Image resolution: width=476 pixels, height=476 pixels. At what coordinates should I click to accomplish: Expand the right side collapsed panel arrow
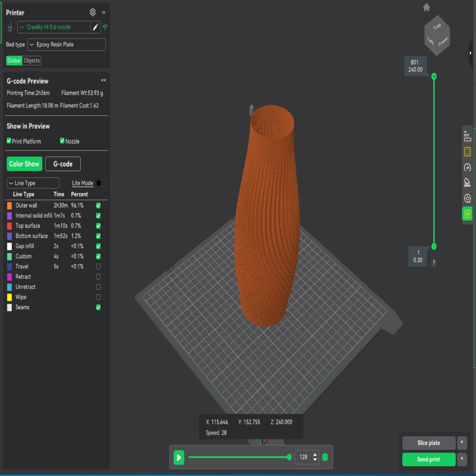click(470, 53)
